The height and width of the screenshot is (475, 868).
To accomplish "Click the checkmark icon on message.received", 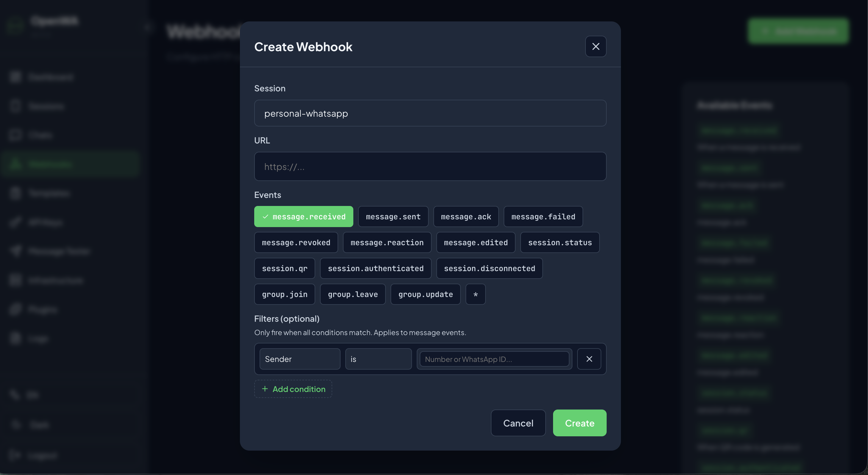I will click(x=266, y=217).
